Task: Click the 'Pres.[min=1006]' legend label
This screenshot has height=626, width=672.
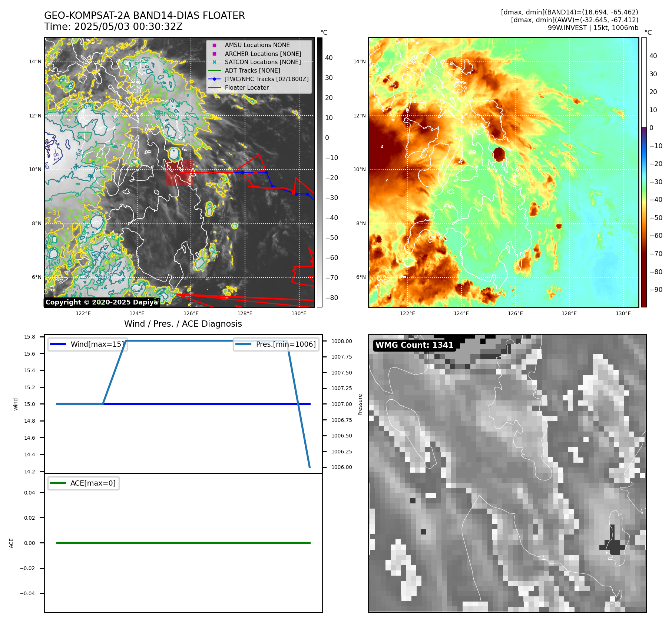Action: (x=286, y=344)
